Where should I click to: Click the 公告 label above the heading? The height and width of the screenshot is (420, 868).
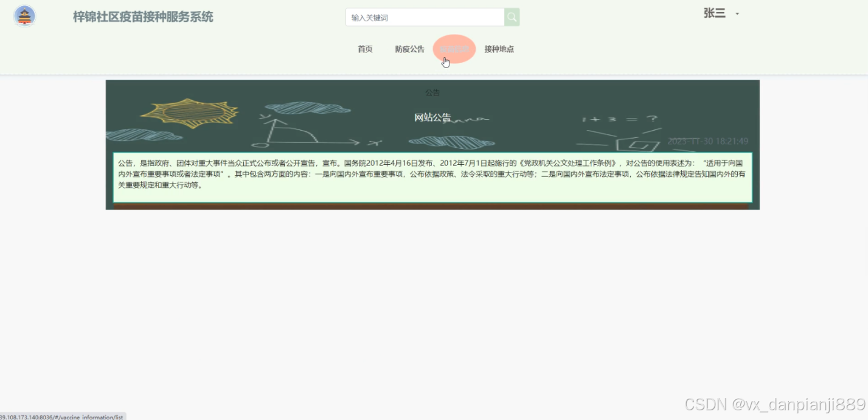432,92
